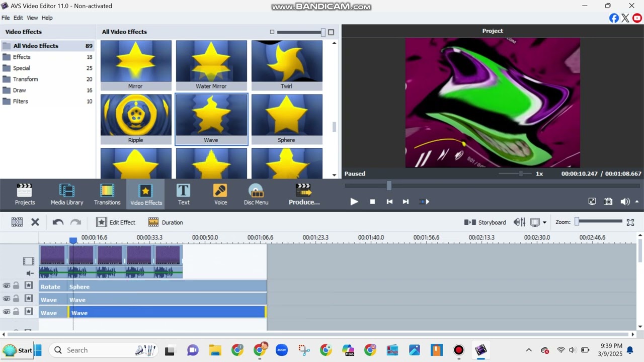The image size is (644, 362).
Task: Switch preview to full screen
Action: (x=592, y=202)
